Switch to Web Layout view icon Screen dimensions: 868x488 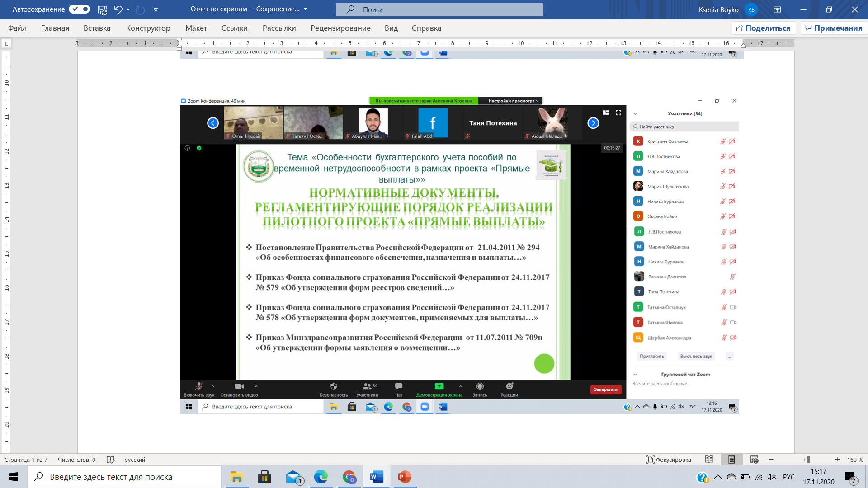point(754,460)
